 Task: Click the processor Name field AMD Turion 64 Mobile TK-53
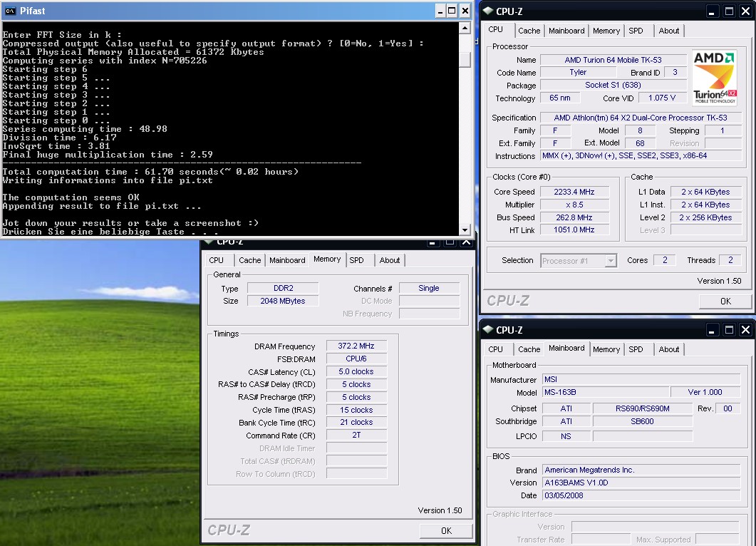click(x=613, y=60)
